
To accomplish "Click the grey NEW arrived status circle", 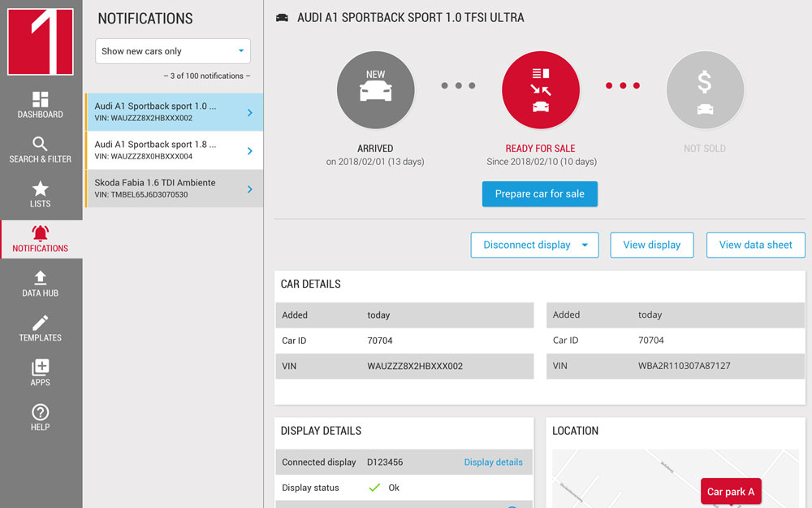I will coord(375,89).
